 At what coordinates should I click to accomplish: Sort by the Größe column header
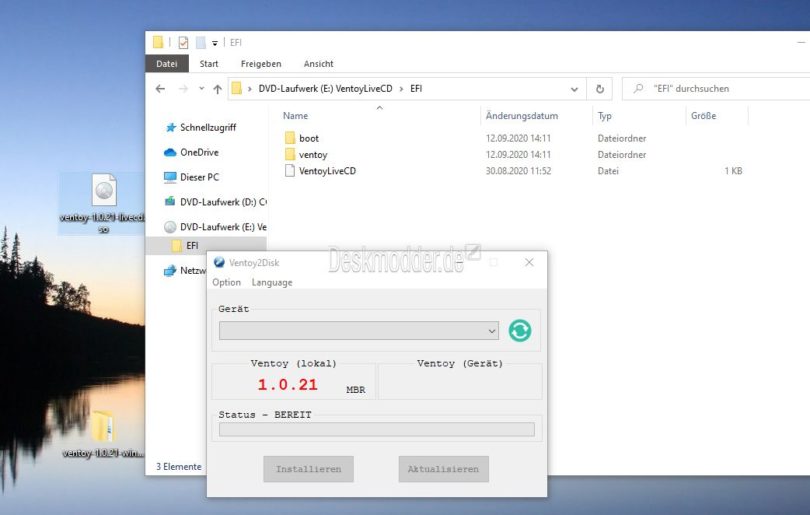click(x=704, y=116)
